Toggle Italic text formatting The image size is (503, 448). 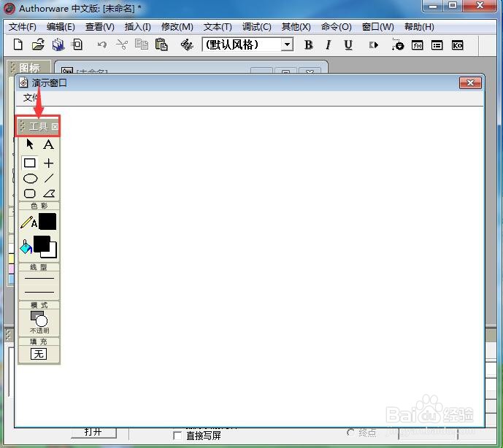pyautogui.click(x=329, y=45)
